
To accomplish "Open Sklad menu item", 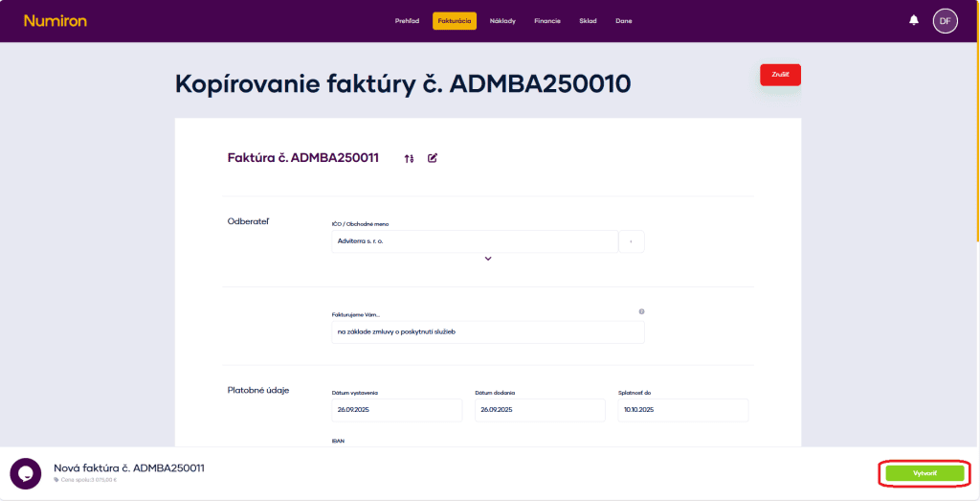I will (x=589, y=21).
